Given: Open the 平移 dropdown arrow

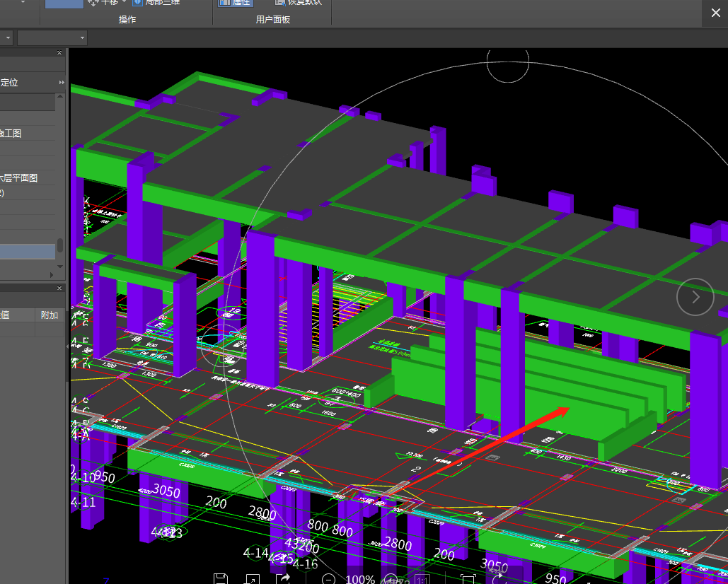Looking at the screenshot, I should tap(124, 2).
